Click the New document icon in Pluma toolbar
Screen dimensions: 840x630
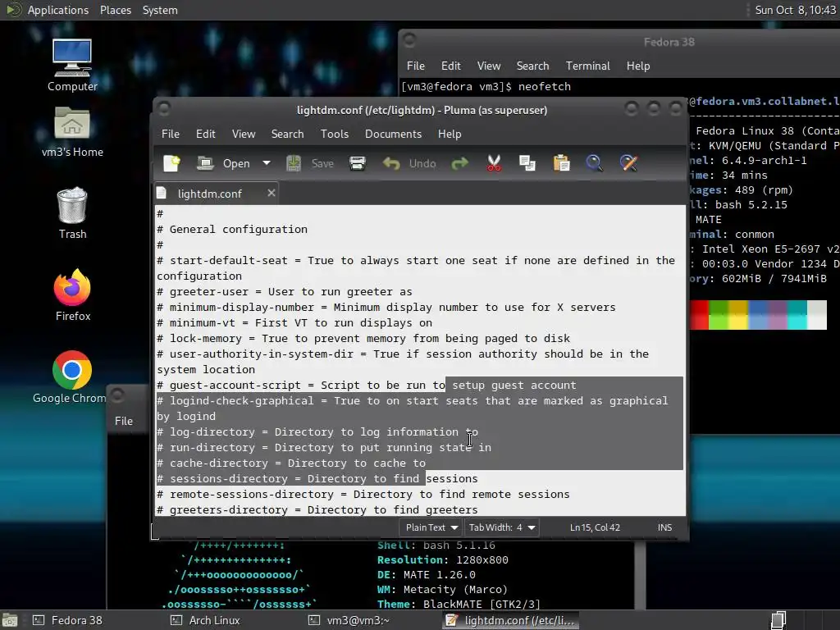click(171, 163)
